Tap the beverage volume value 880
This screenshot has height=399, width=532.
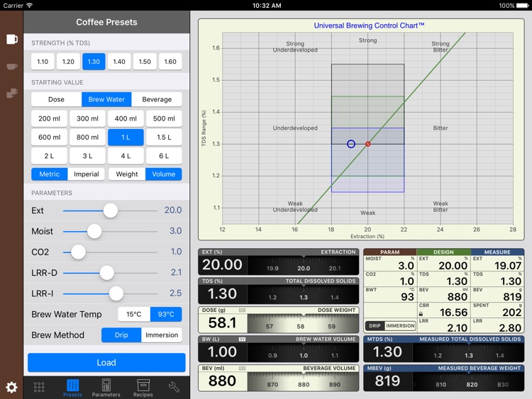[x=222, y=381]
